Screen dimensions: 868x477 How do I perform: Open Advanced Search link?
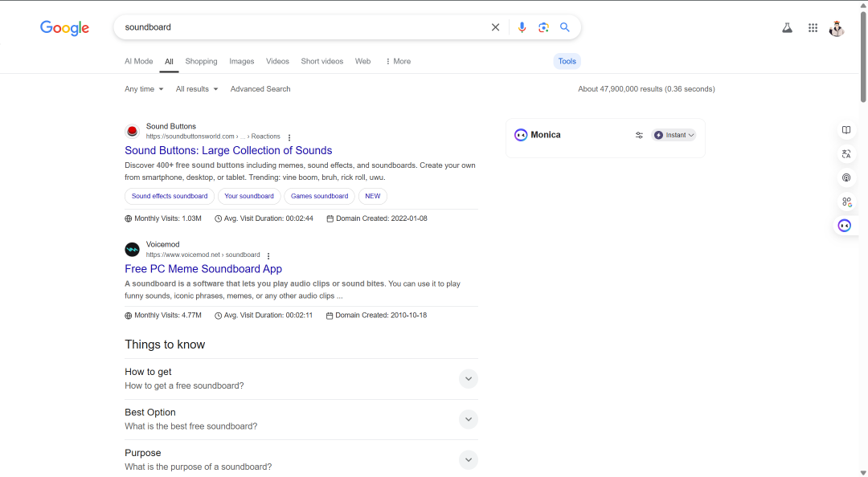tap(260, 89)
